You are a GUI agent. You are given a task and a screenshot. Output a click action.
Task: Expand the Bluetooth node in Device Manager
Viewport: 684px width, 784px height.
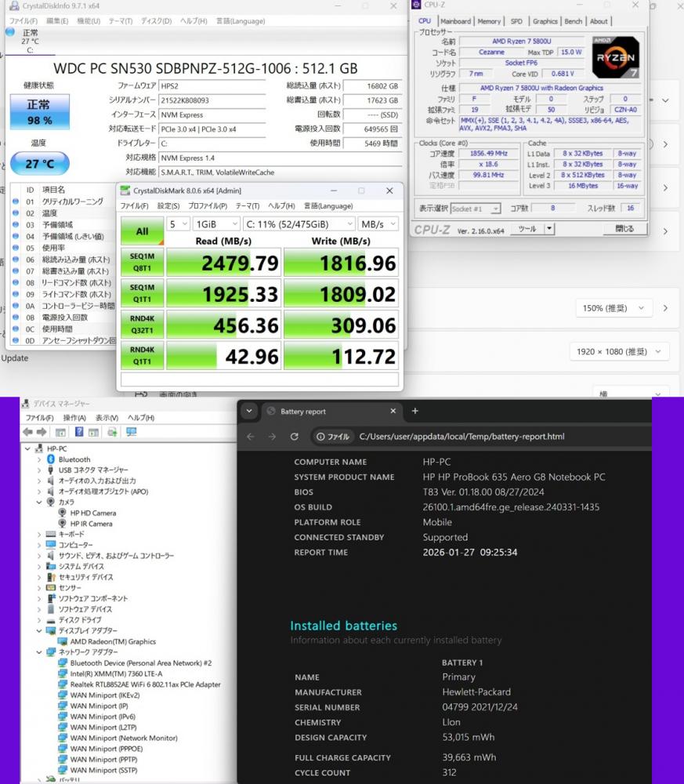[39, 459]
